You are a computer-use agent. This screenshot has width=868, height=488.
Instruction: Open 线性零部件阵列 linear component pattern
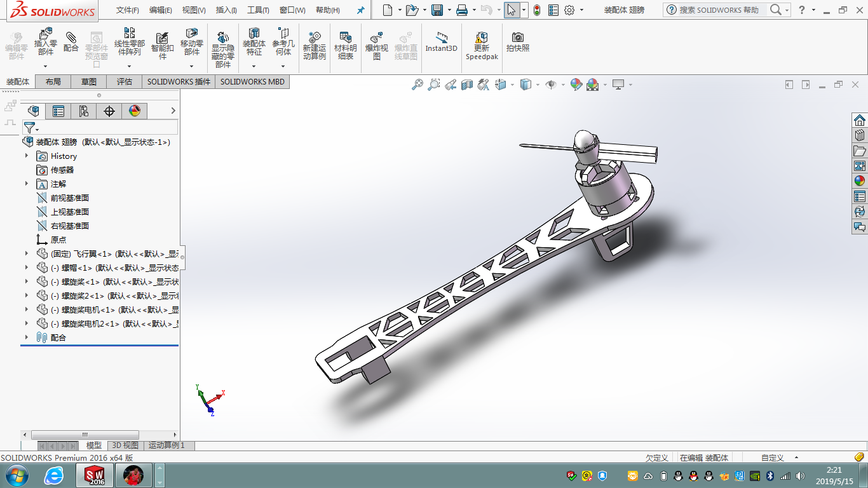pyautogui.click(x=130, y=42)
